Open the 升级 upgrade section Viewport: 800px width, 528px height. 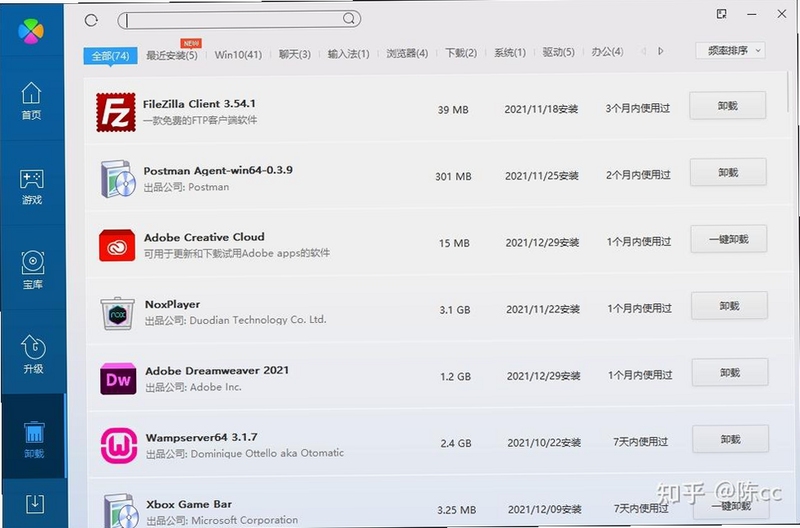point(33,355)
